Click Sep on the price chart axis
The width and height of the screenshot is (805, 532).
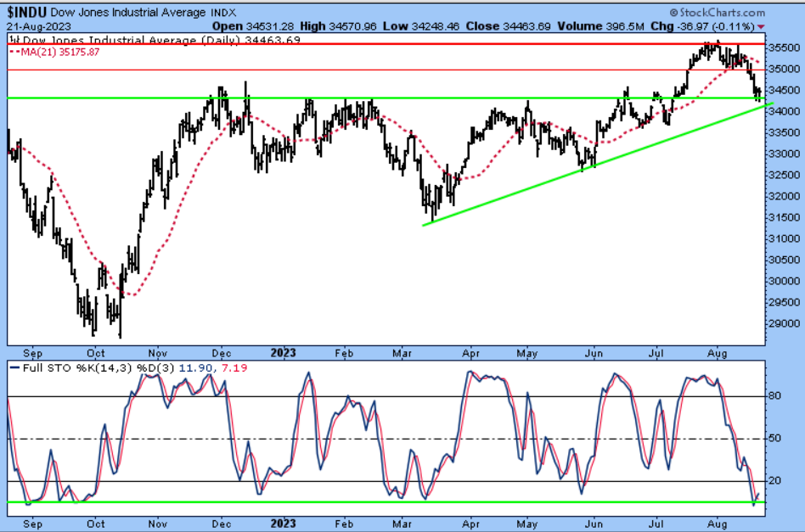tap(33, 354)
